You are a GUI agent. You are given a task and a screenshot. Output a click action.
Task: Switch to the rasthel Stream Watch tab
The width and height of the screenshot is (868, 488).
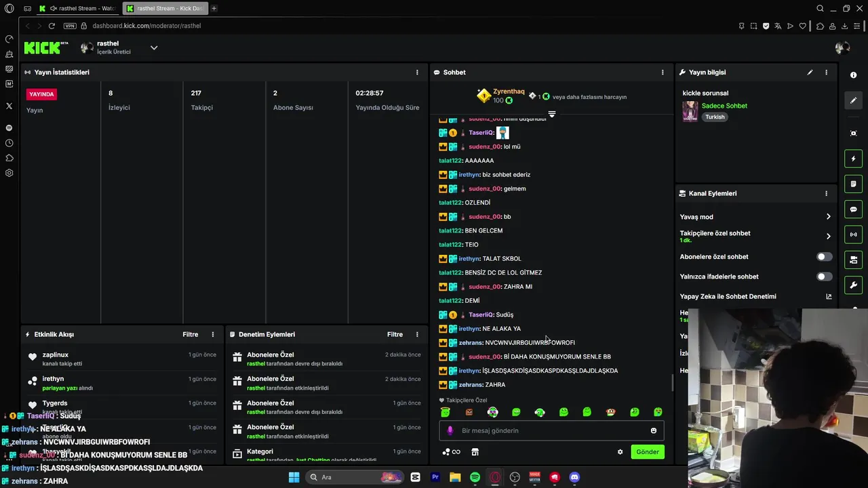(77, 8)
